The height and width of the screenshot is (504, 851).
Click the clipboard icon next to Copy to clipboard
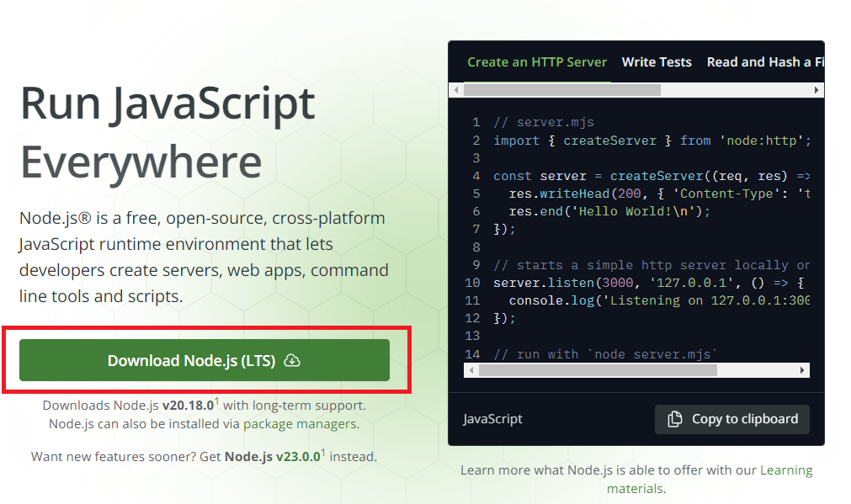[674, 419]
